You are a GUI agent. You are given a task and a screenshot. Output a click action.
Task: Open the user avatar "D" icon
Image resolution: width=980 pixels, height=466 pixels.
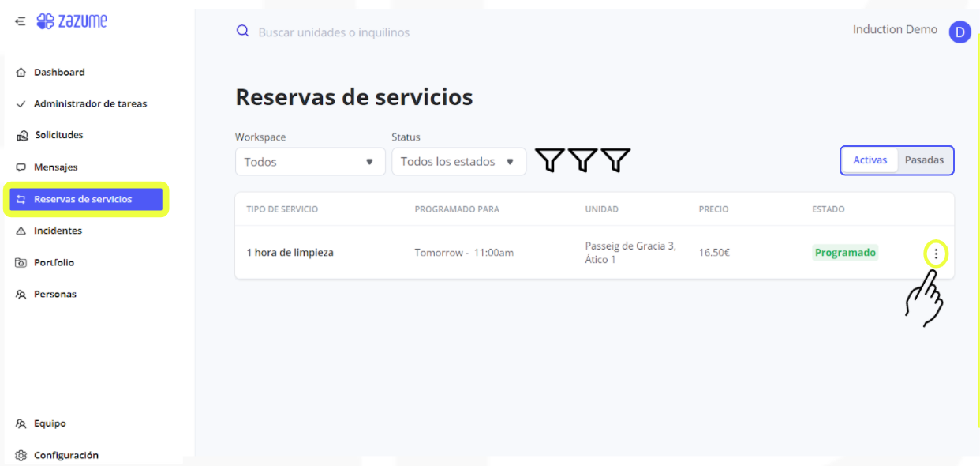959,32
